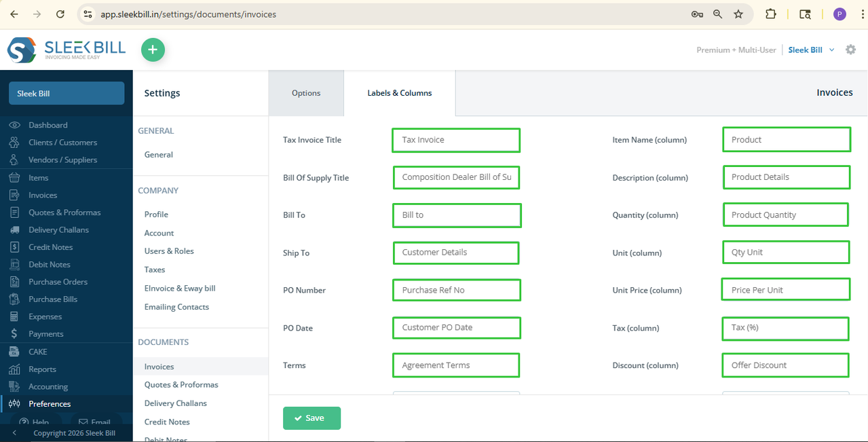Click the Invoices sidebar icon
Image resolution: width=868 pixels, height=442 pixels.
tap(14, 195)
